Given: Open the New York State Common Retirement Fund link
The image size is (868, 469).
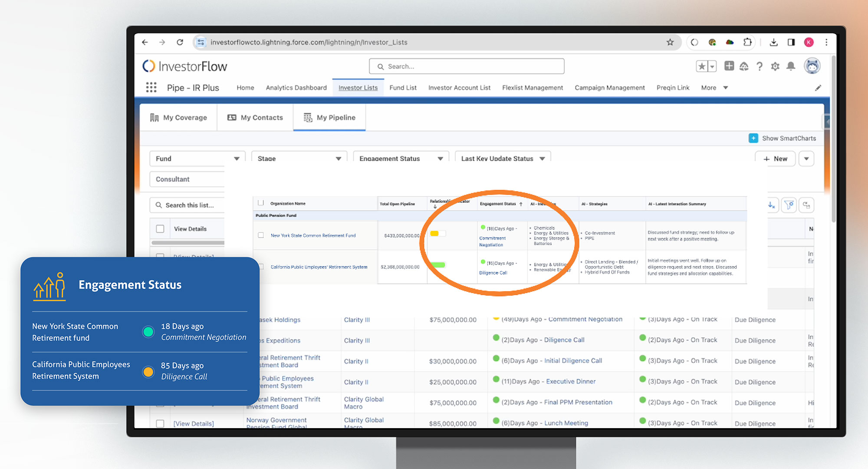Looking at the screenshot, I should pos(312,235).
